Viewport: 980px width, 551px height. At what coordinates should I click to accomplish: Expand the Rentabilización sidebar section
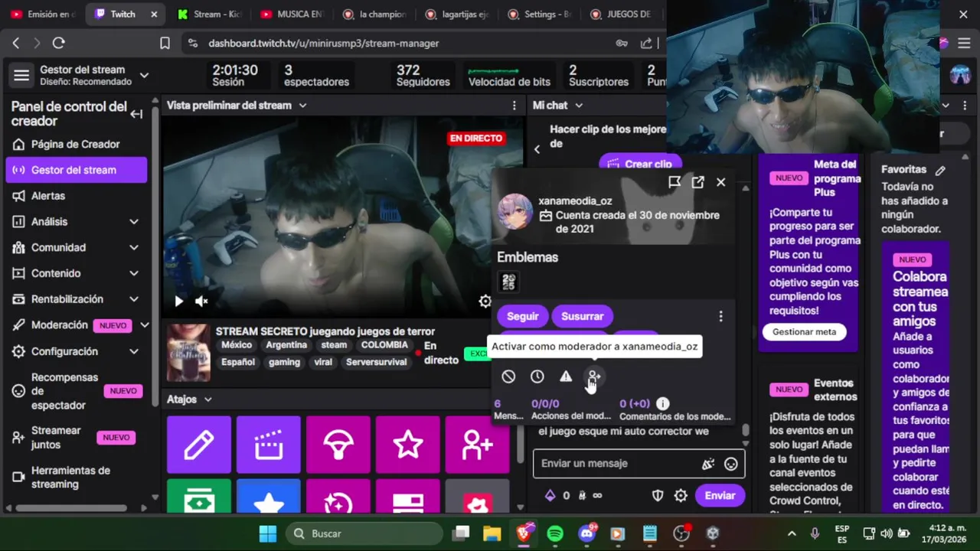coord(134,299)
